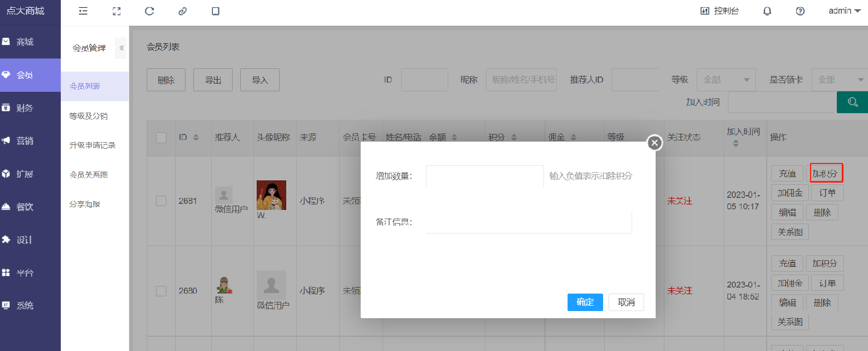Select 等级及分销 in submenu
This screenshot has height=351, width=868.
[89, 116]
